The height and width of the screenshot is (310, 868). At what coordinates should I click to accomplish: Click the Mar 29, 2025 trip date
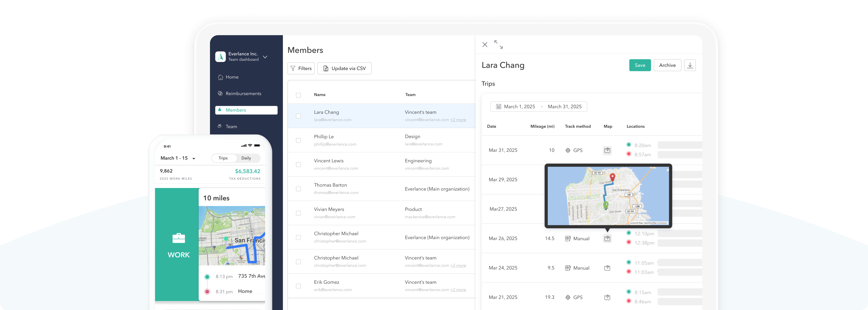[503, 180]
